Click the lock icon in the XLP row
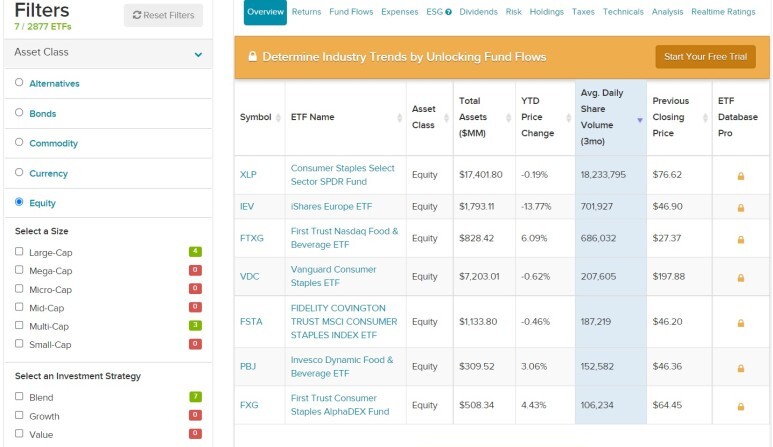This screenshot has height=447, width=773. tap(740, 176)
